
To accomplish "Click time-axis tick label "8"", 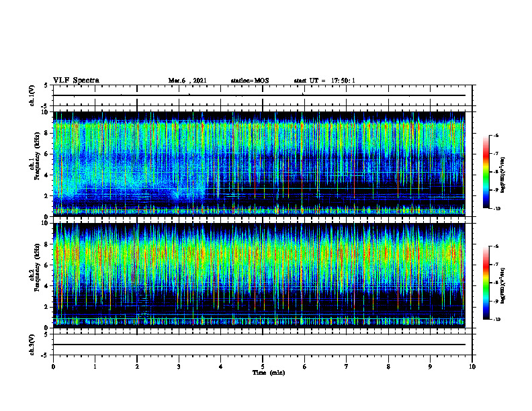I will [x=388, y=367].
